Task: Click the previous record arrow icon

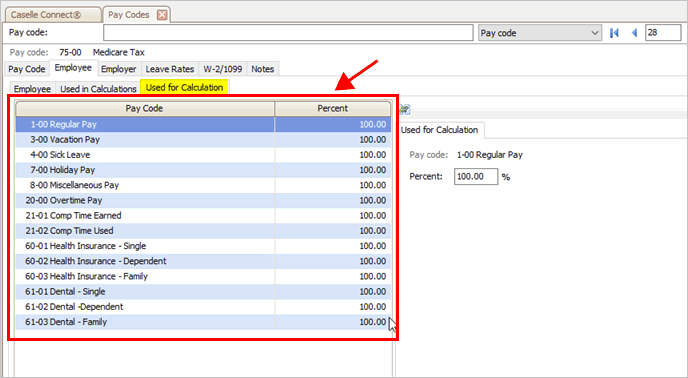Action: 634,33
